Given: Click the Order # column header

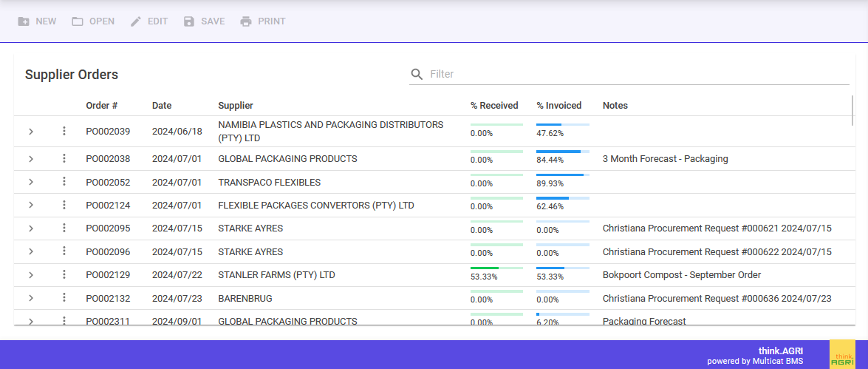Looking at the screenshot, I should coord(102,105).
